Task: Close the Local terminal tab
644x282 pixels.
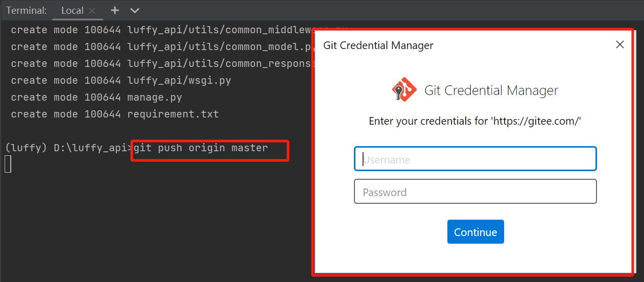Action: coord(92,11)
